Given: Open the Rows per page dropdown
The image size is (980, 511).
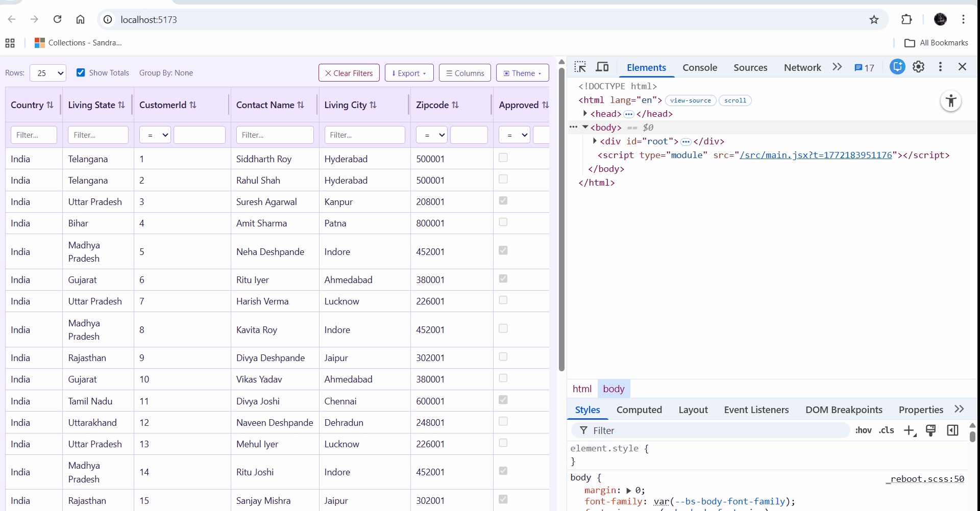Looking at the screenshot, I should (48, 73).
